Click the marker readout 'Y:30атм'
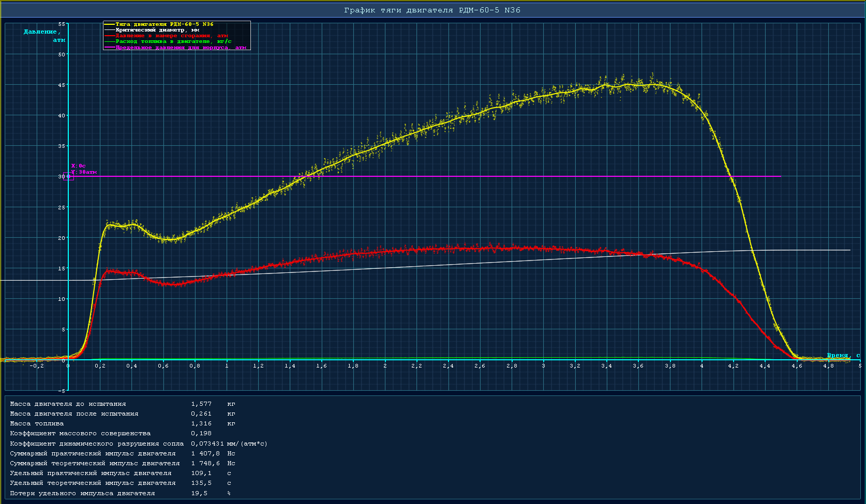 click(x=84, y=172)
